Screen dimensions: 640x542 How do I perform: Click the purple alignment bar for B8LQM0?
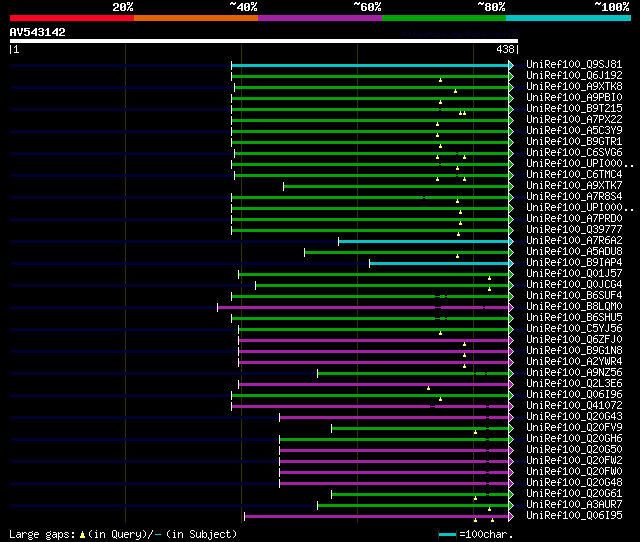pyautogui.click(x=363, y=308)
